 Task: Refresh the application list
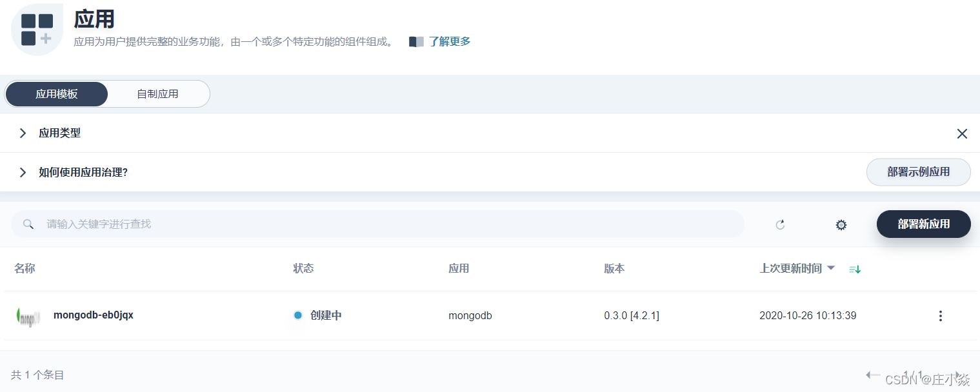[780, 224]
